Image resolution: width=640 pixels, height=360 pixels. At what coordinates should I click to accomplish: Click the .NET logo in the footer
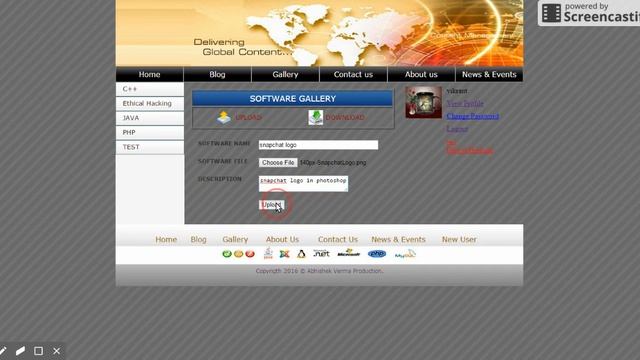(x=321, y=253)
